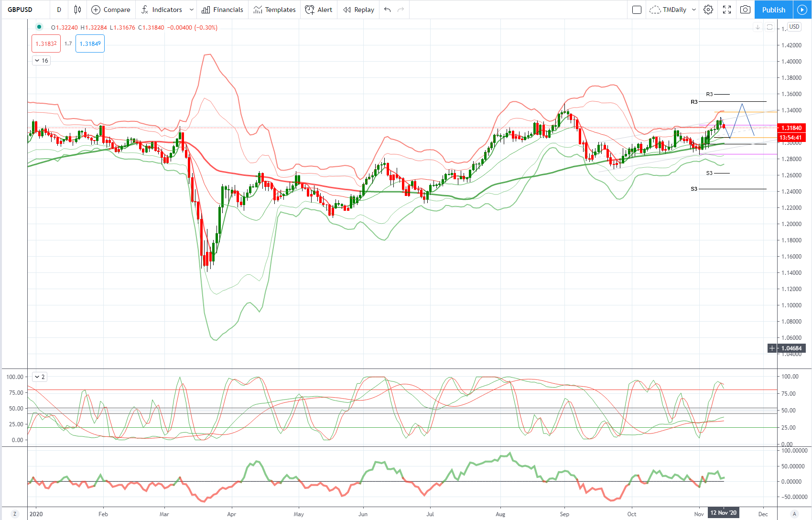Click the Publish button
812x520 pixels.
773,10
